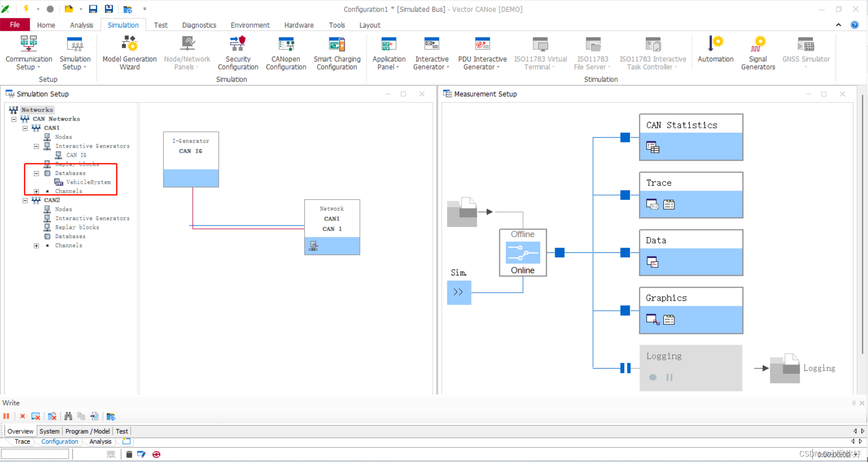Click the Sim. fast-forward block
The width and height of the screenshot is (868, 462).
(459, 292)
